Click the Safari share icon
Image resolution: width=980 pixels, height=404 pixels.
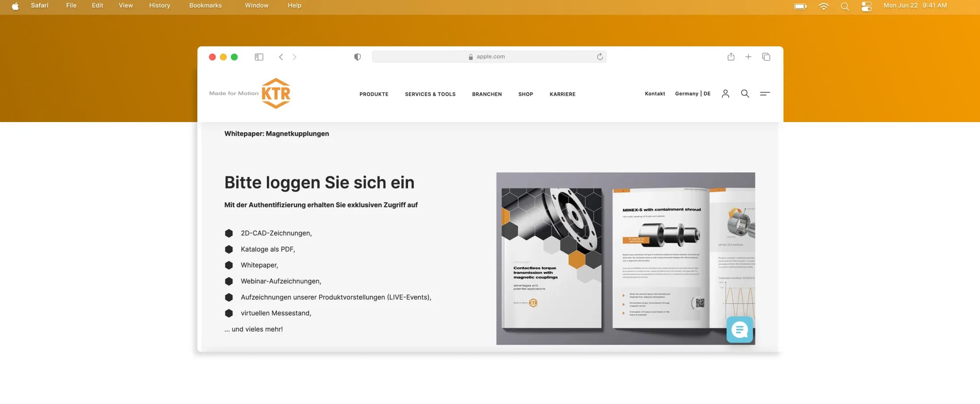pos(731,57)
